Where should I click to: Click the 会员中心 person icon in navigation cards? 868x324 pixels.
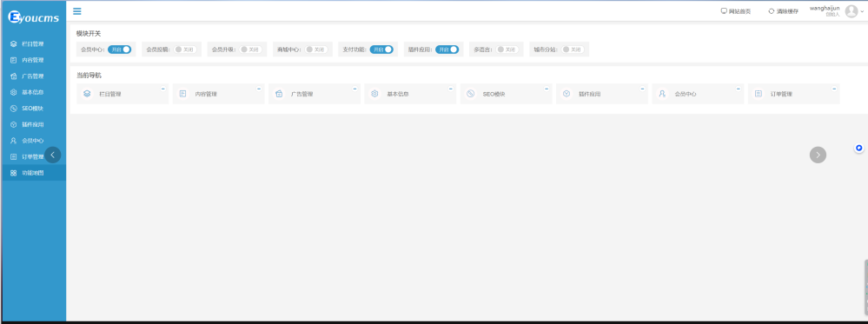coord(662,94)
